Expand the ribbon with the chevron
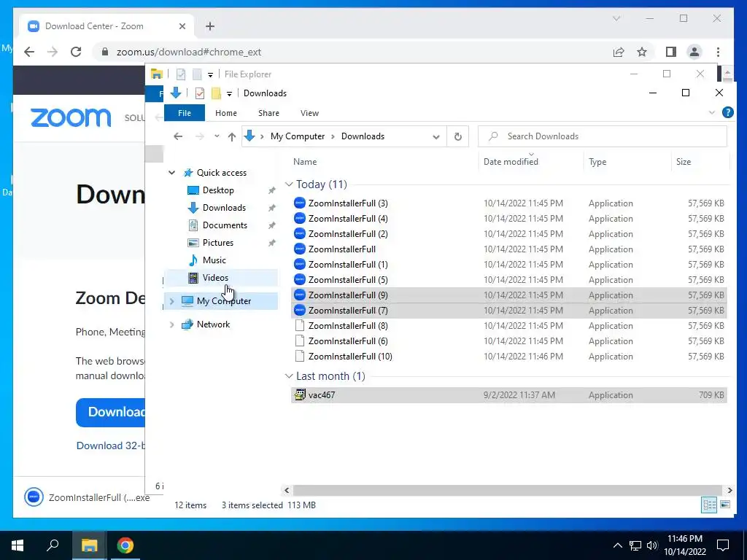 (712, 113)
